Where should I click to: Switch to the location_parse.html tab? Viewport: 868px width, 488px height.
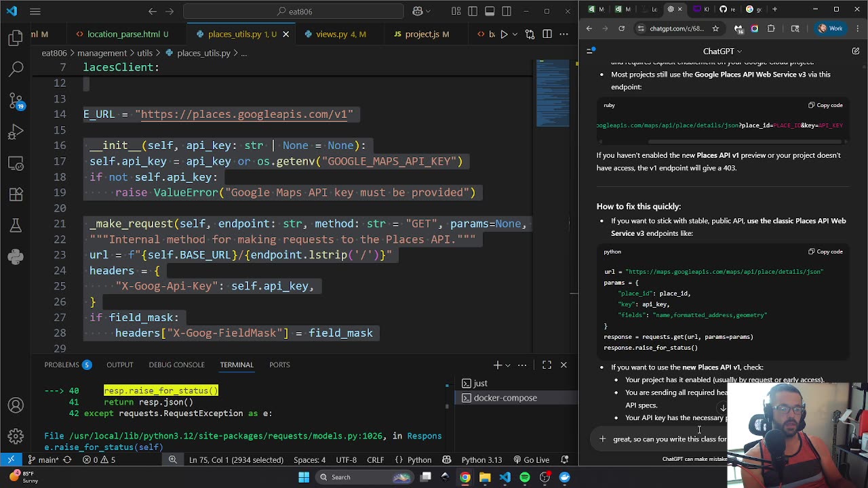[122, 34]
